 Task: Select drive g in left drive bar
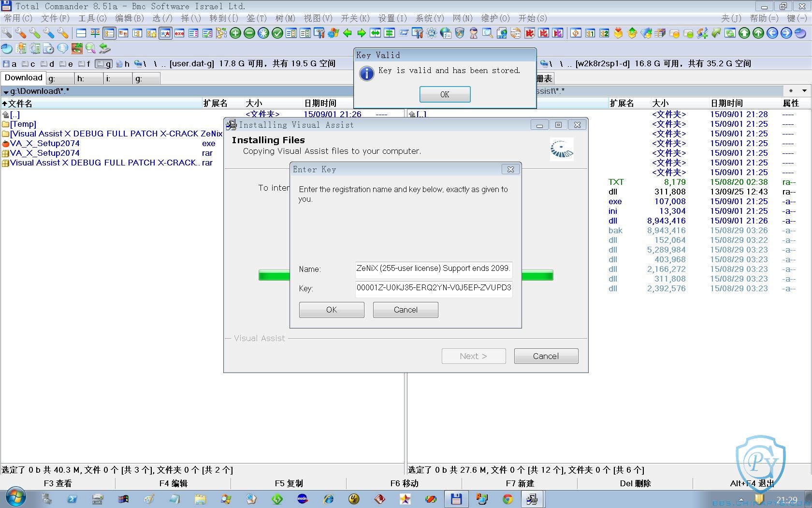(x=103, y=64)
